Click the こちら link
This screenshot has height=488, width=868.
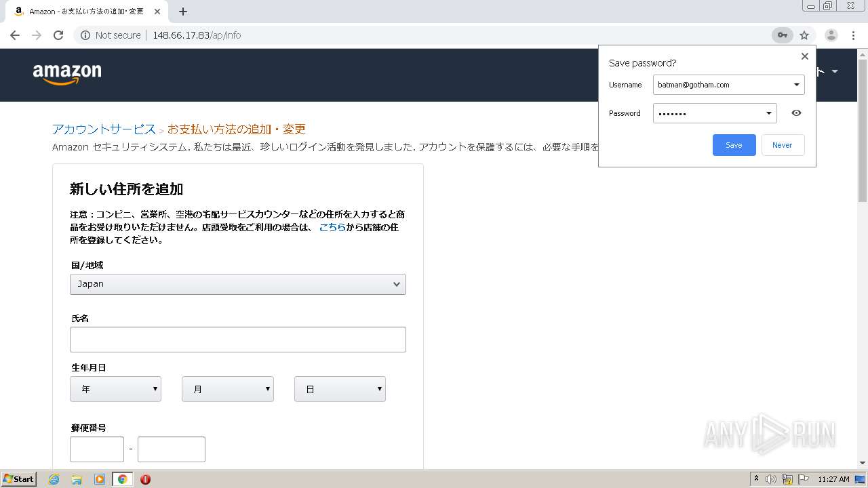[332, 227]
